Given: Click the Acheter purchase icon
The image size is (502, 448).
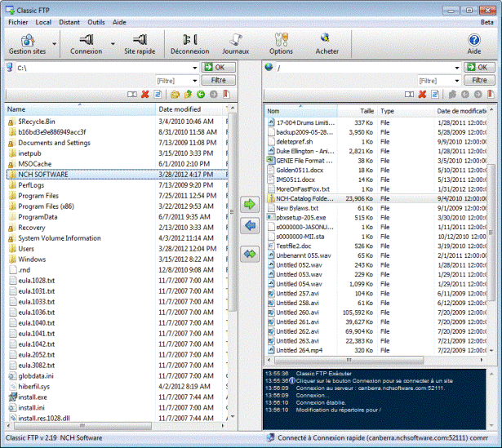Looking at the screenshot, I should click(x=327, y=44).
